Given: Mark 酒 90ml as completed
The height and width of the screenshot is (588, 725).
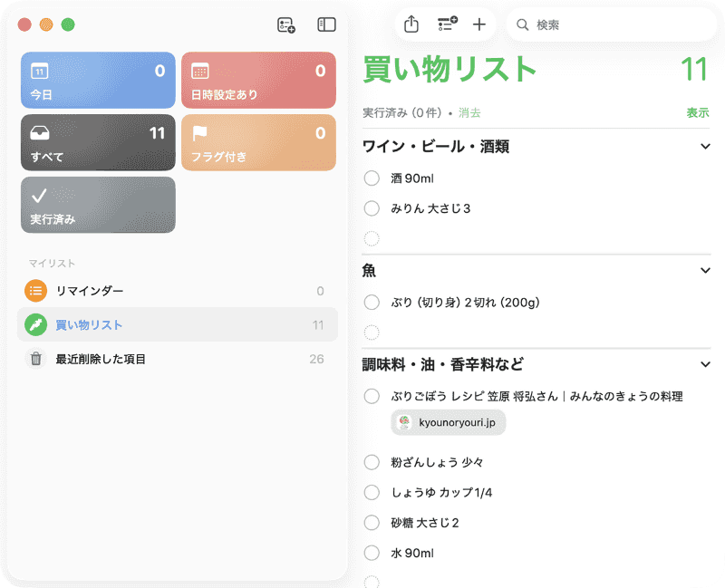Looking at the screenshot, I should (x=372, y=178).
